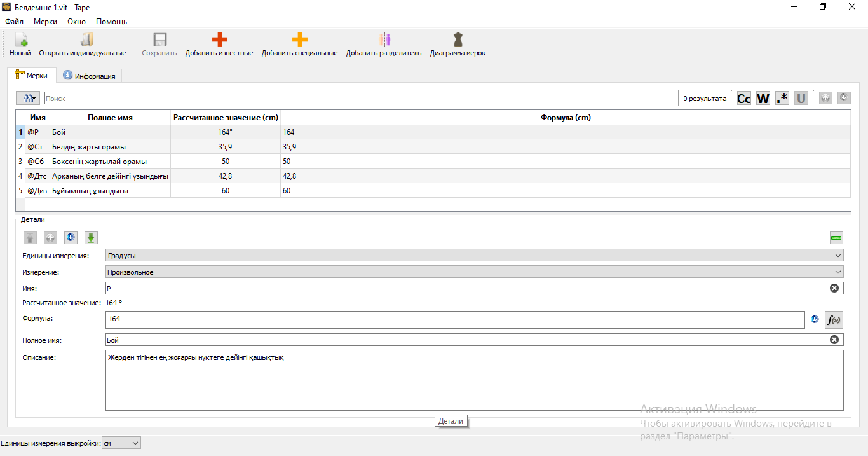Screen dimensions: 868x456
Task: Move measurement down one row
Action: [x=71, y=238]
